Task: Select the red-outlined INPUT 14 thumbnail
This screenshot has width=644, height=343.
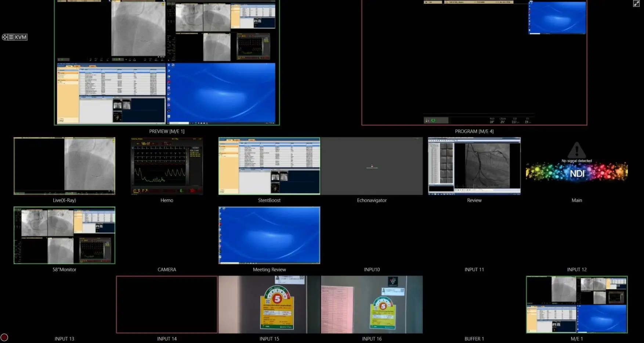Action: tap(167, 304)
